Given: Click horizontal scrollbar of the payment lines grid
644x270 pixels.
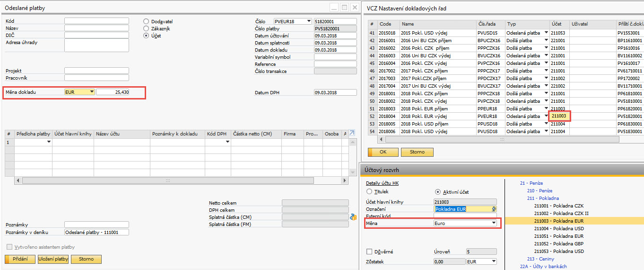Looking at the screenshot, I should (x=167, y=180).
